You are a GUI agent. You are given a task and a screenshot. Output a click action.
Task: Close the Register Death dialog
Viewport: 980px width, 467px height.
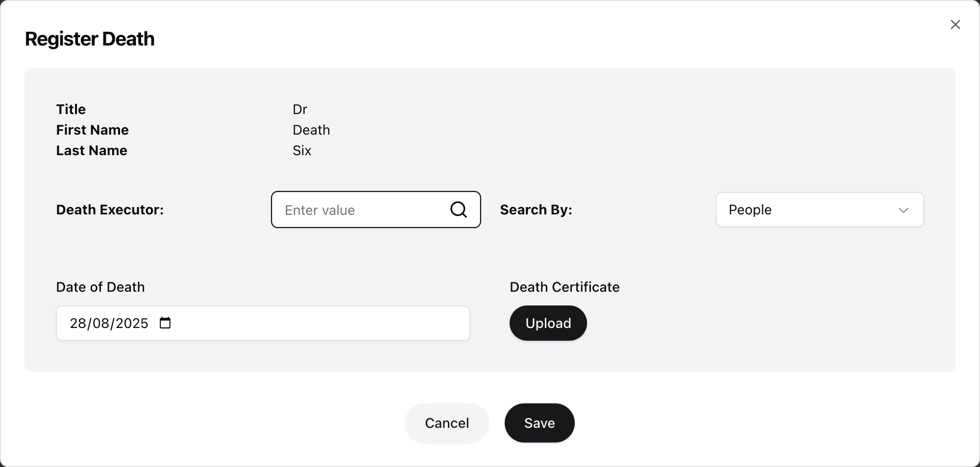(955, 24)
